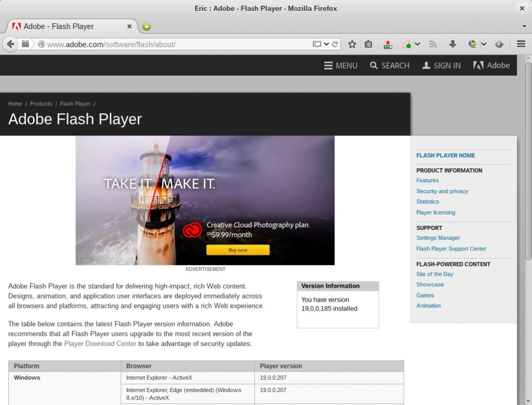
Task: Close the Adobe - Flash Player tab
Action: 129,26
